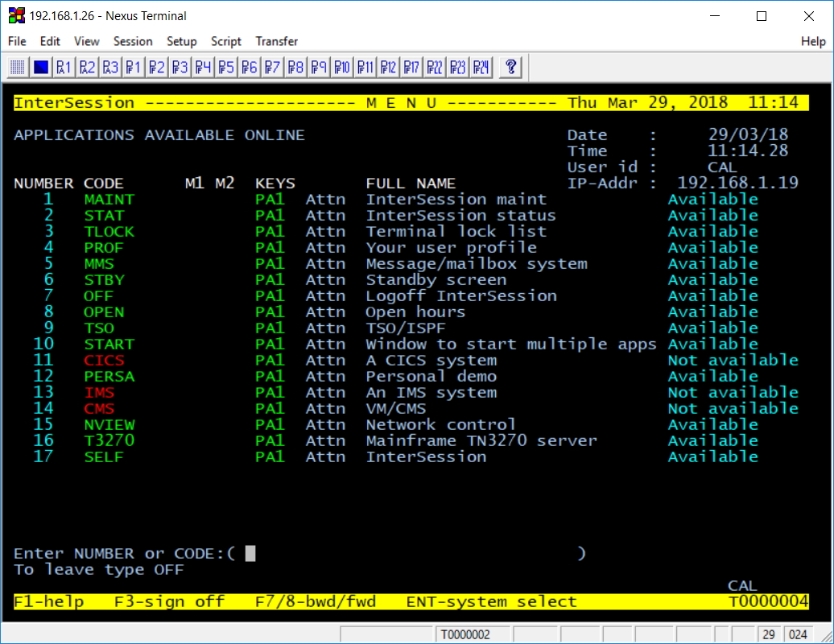Open the help question mark icon
Image resolution: width=834 pixels, height=644 pixels.
pyautogui.click(x=510, y=67)
